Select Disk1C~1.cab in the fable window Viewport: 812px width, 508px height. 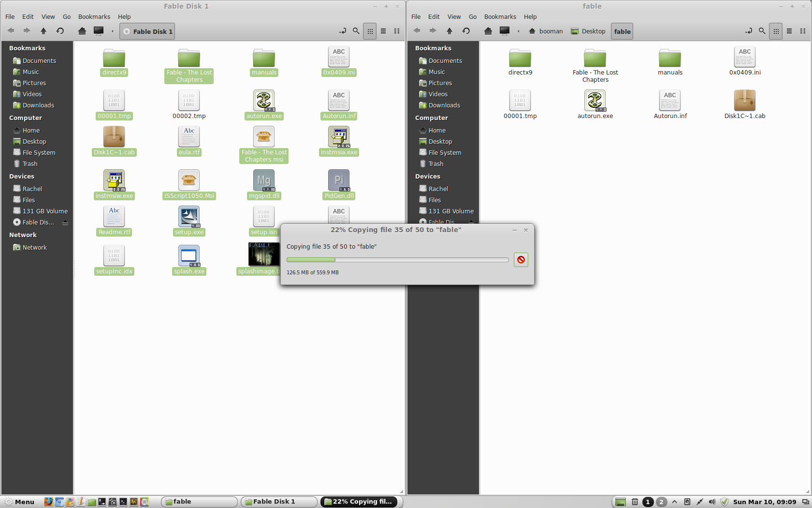(x=745, y=105)
